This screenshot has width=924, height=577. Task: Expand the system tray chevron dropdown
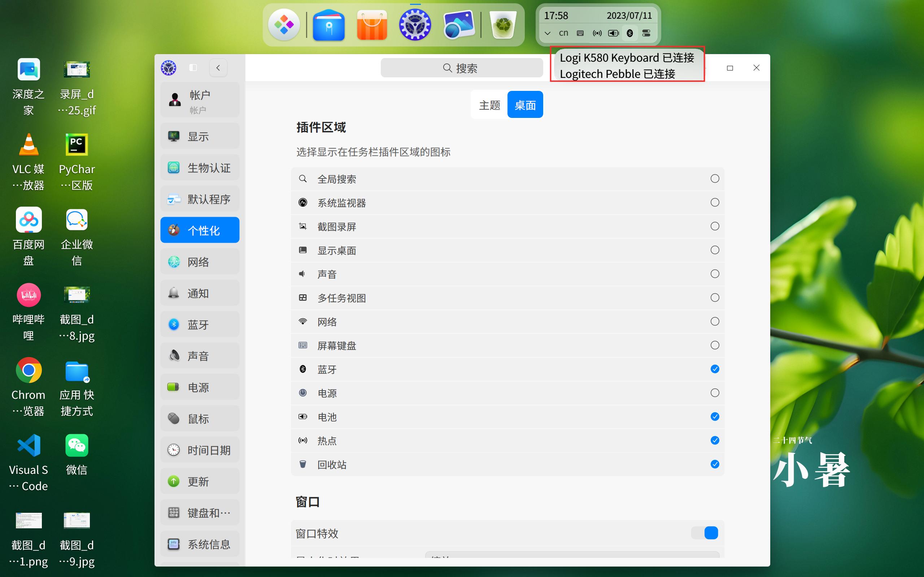click(x=547, y=33)
